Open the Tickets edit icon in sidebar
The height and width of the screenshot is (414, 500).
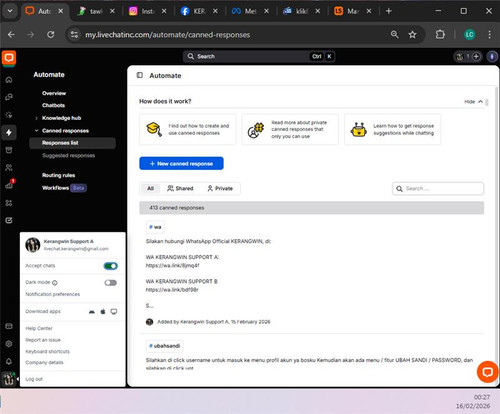(x=9, y=220)
